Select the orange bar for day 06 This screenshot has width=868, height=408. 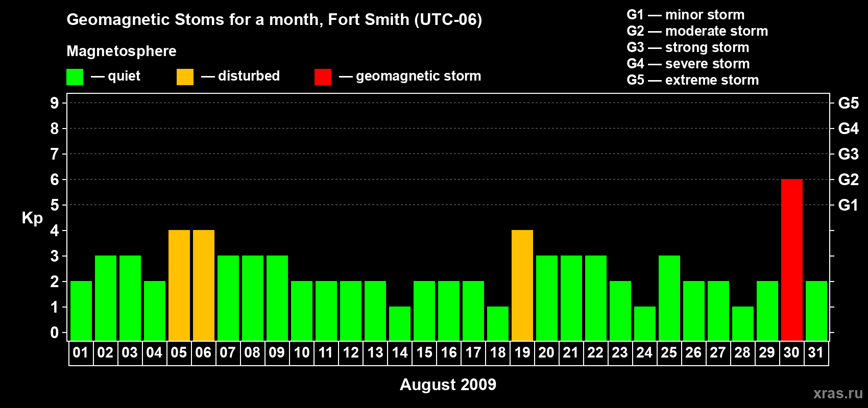tap(203, 286)
